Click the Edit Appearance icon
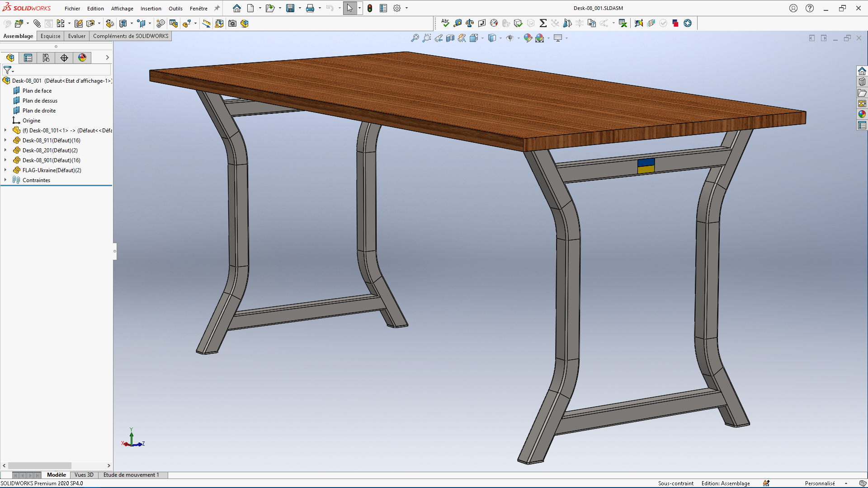Screen dimensions: 868x488 point(528,38)
